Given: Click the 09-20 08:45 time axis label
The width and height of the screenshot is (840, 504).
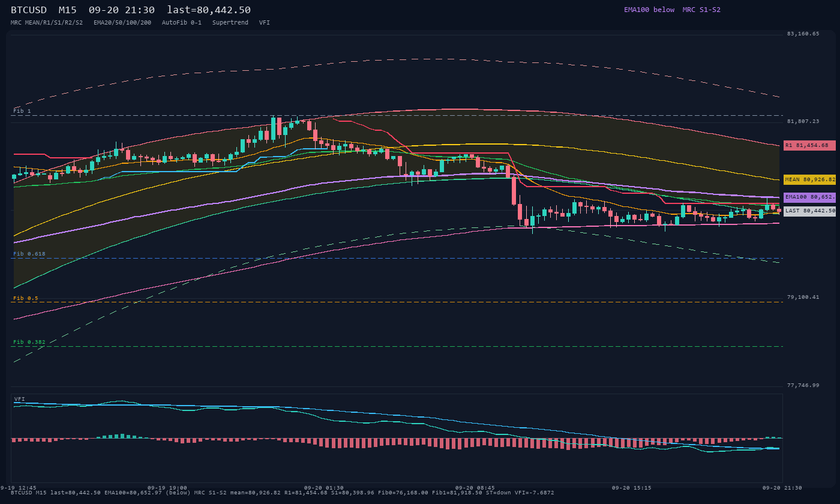Looking at the screenshot, I should (475, 488).
